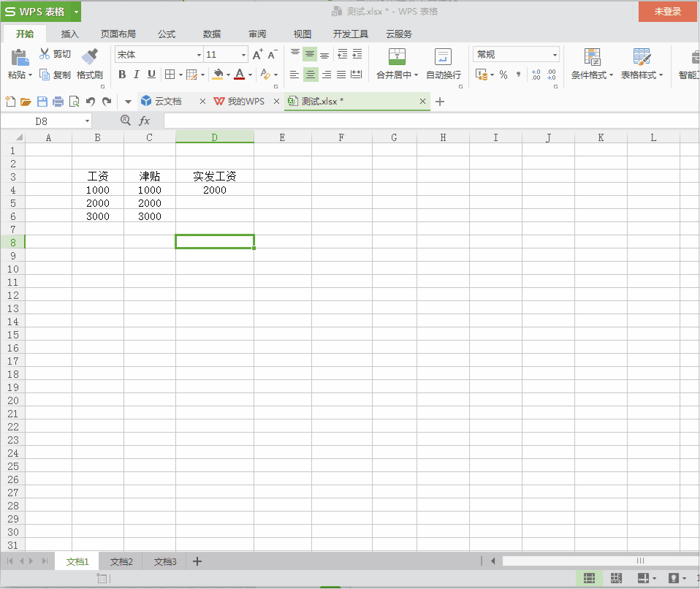The height and width of the screenshot is (589, 700).
Task: Toggle middle vertical alignment
Action: coord(310,55)
